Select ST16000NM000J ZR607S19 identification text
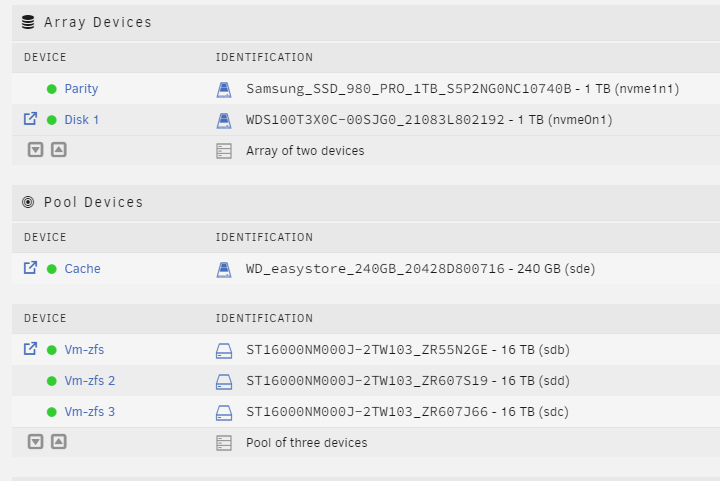The width and height of the screenshot is (720, 481). (x=408, y=381)
